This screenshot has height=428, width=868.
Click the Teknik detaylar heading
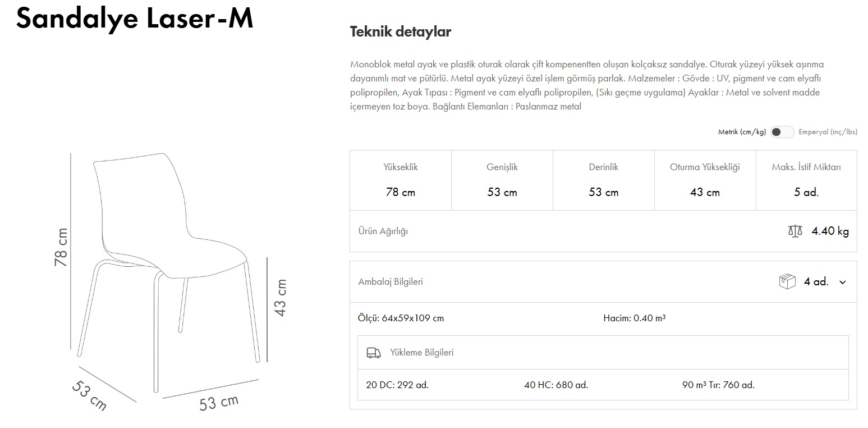click(x=400, y=32)
